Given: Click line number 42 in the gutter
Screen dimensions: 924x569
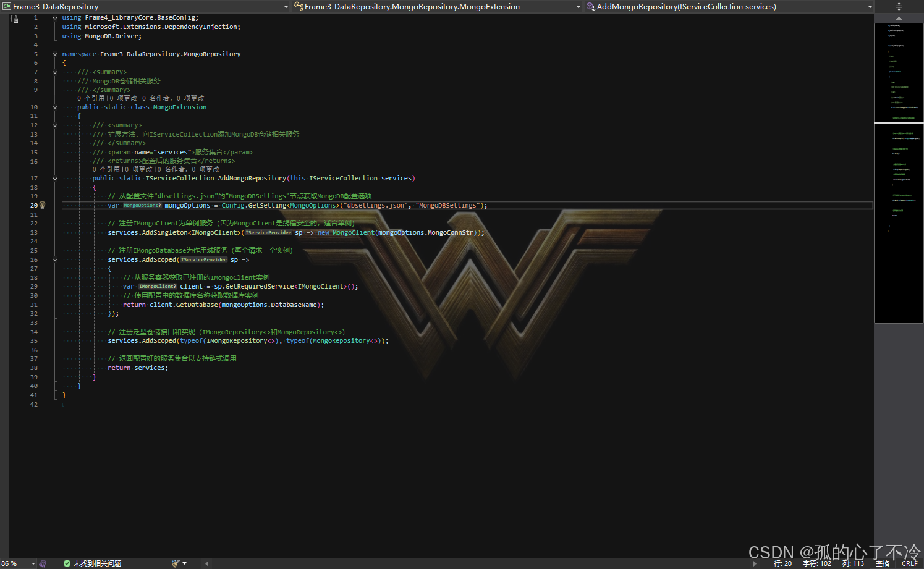Looking at the screenshot, I should tap(34, 405).
